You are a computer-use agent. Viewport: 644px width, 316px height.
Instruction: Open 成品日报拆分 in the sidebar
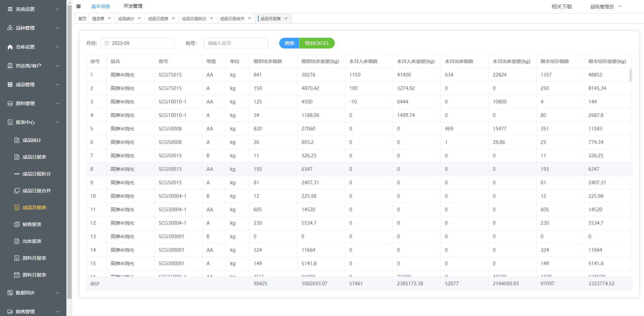click(x=36, y=174)
